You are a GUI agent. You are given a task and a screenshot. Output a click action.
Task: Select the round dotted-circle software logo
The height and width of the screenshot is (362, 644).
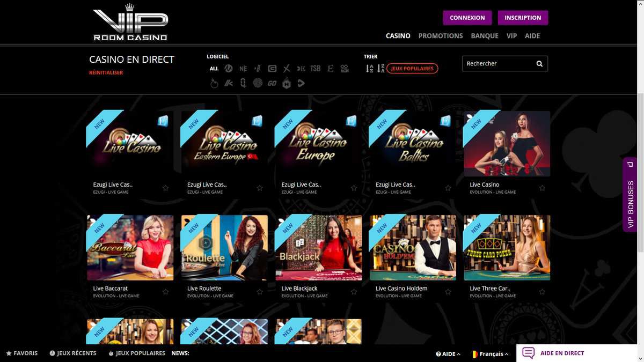pos(258,83)
